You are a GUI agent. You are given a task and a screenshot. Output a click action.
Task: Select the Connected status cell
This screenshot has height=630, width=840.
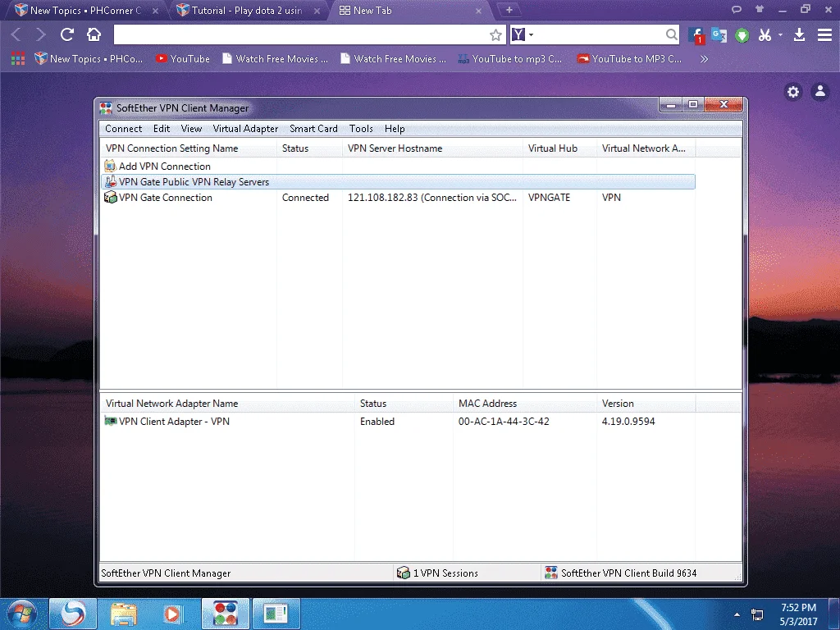(305, 198)
